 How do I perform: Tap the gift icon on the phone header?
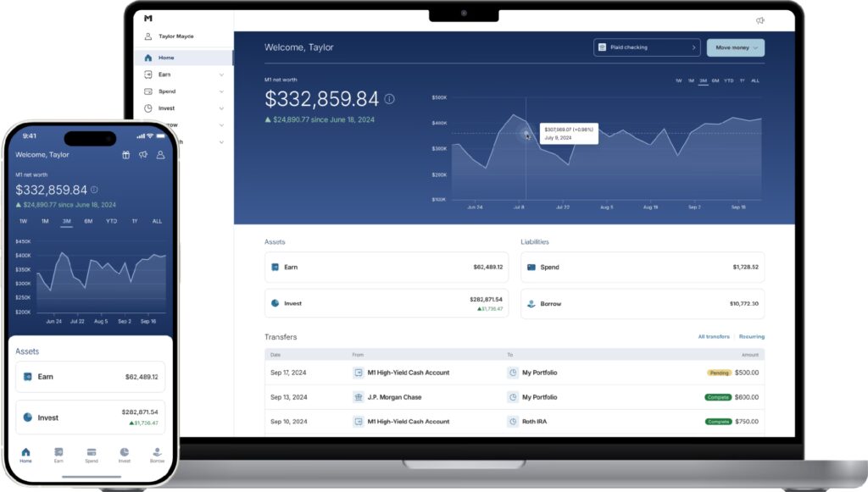coord(126,155)
